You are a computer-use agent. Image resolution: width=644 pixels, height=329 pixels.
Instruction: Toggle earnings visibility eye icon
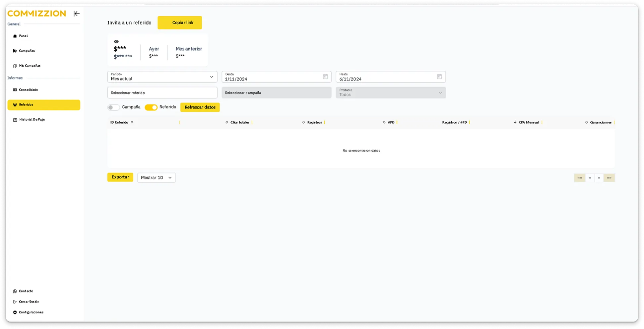pyautogui.click(x=116, y=42)
